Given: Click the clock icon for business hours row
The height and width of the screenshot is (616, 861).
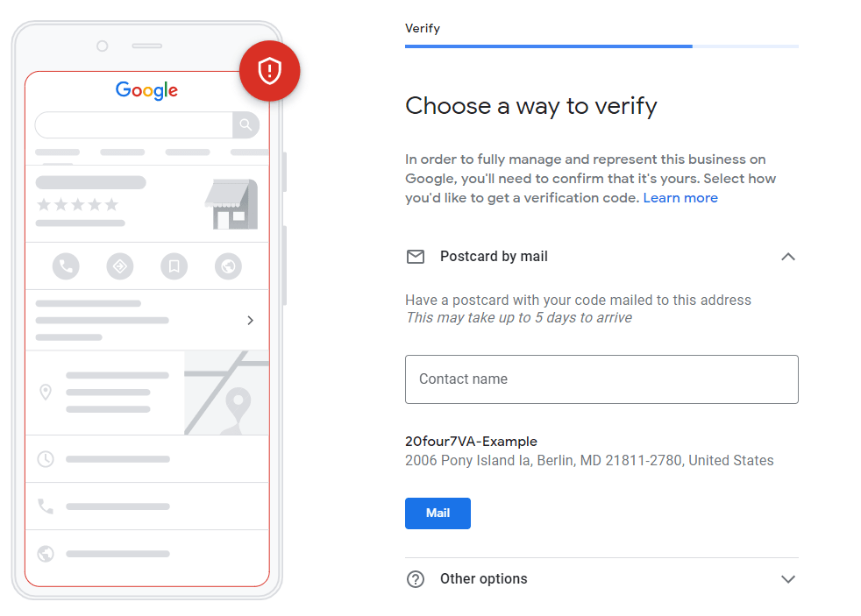Looking at the screenshot, I should tap(46, 458).
